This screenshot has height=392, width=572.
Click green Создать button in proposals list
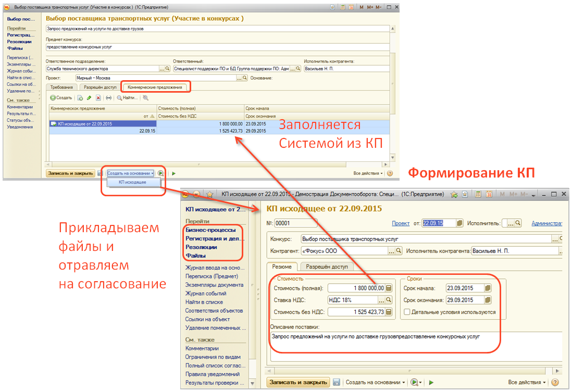61,98
